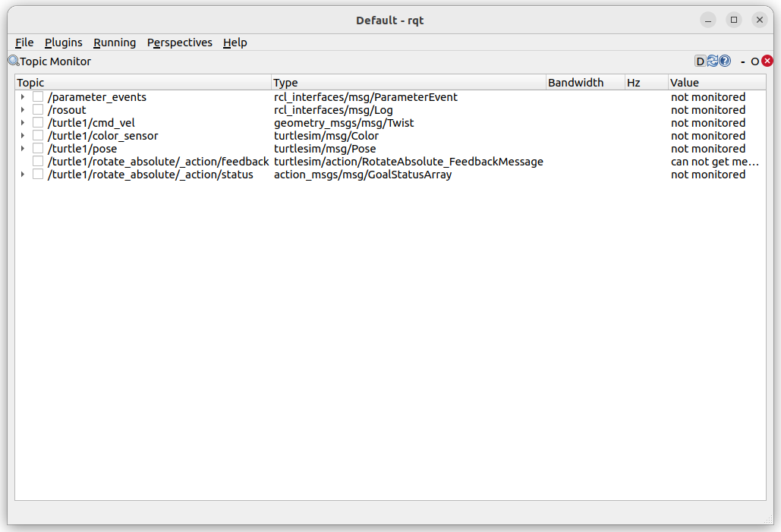The height and width of the screenshot is (532, 781).
Task: Select the /turtle1/rotate_absolute/_action/status topic
Action: (x=150, y=175)
